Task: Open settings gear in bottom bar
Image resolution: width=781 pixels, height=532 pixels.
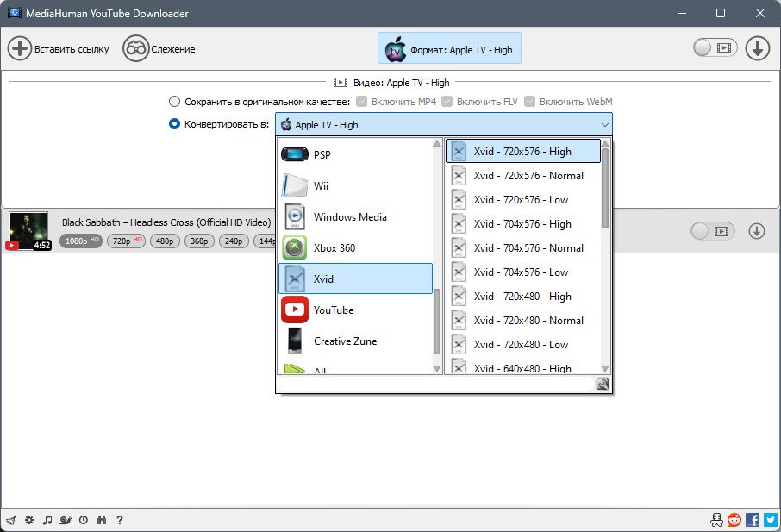Action: coord(29,520)
